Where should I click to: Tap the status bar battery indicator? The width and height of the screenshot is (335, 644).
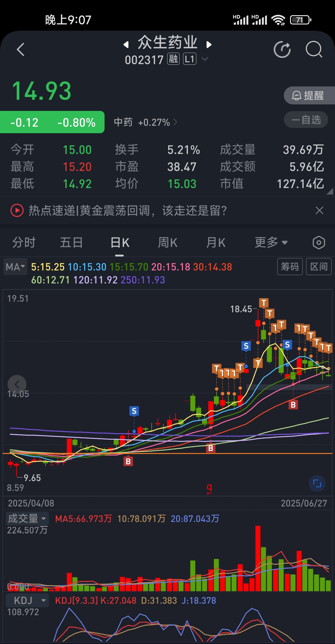(x=300, y=20)
